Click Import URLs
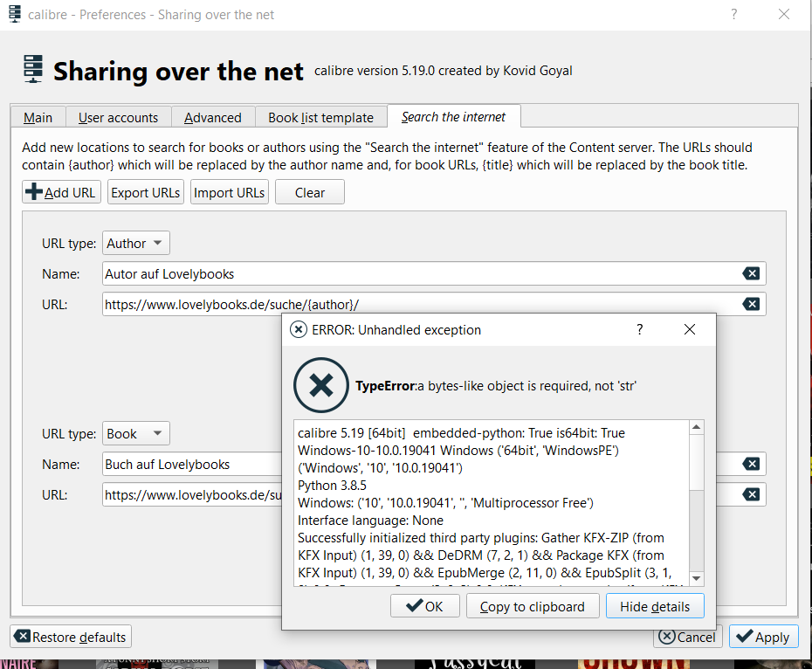The height and width of the screenshot is (669, 812). tap(230, 192)
